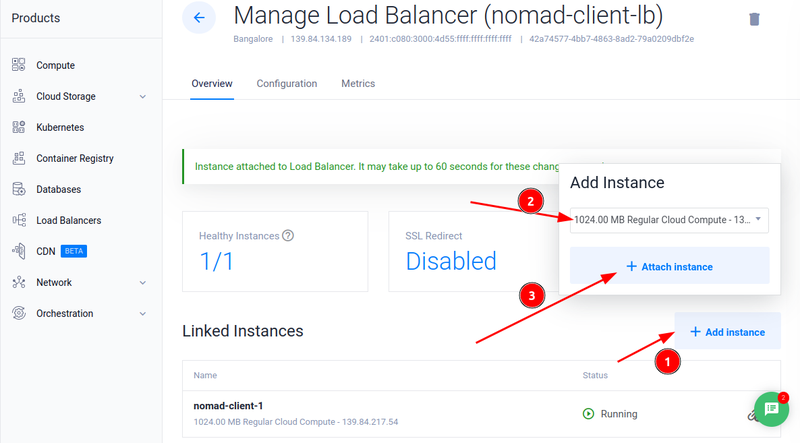
Task: Click the Load Balancers sidebar icon
Action: point(19,220)
